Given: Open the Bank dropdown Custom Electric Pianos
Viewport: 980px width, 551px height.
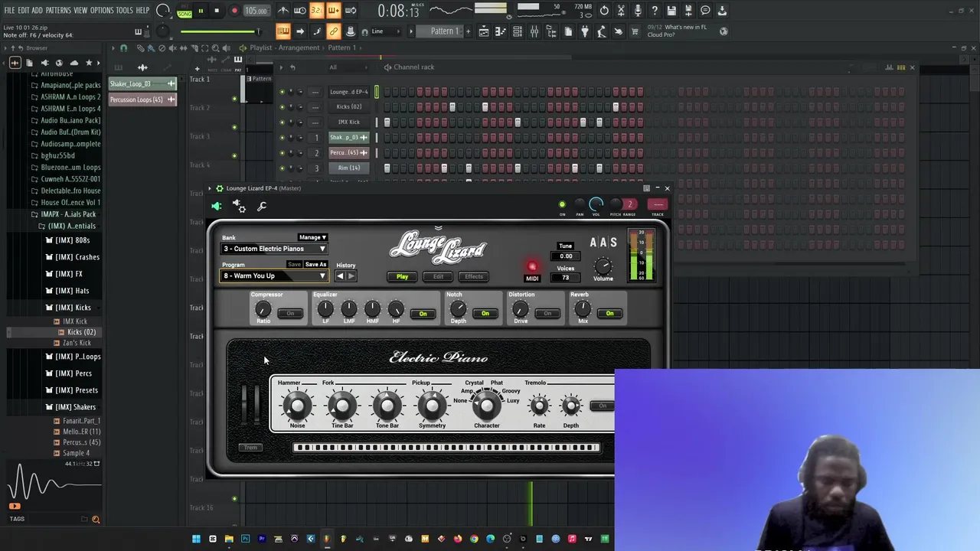Looking at the screenshot, I should [274, 249].
